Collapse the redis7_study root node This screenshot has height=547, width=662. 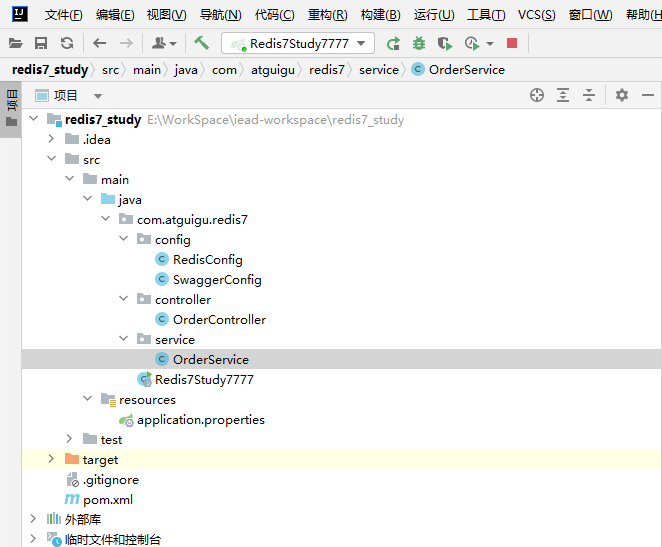[x=33, y=119]
